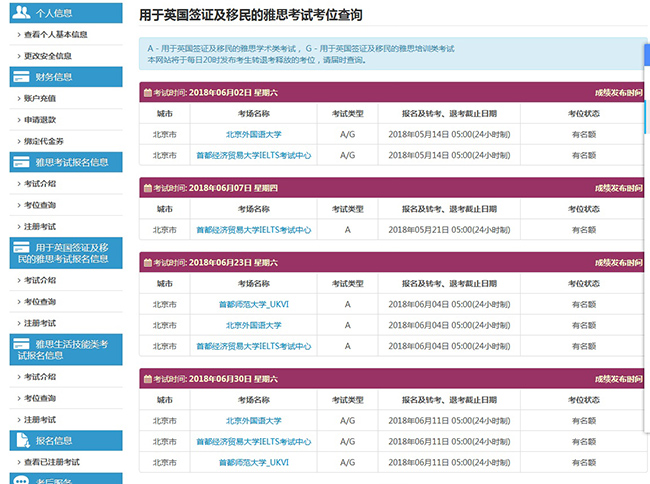Click the calendar icon for 2018年06月07日 exam
The image size is (650, 484).
[x=148, y=188]
